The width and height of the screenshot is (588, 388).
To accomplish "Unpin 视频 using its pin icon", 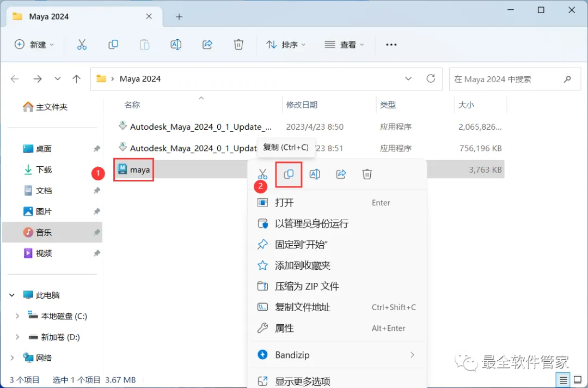I will (97, 253).
